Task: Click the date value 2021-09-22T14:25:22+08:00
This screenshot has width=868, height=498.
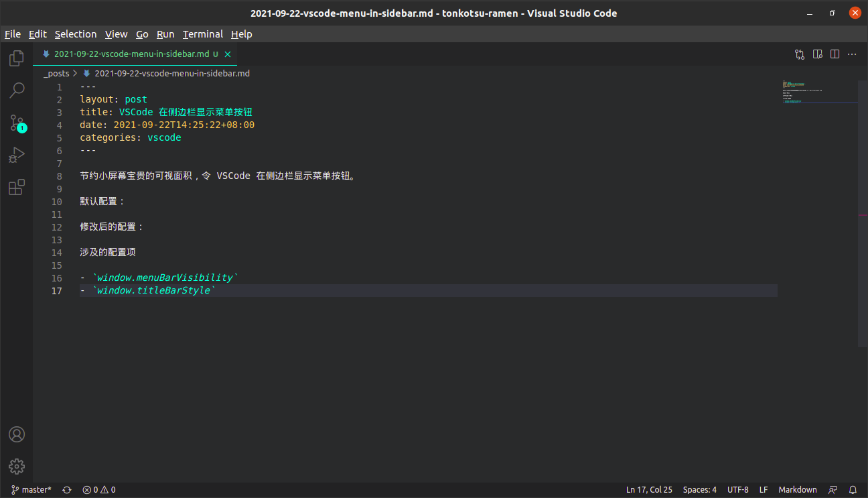Action: coord(184,125)
